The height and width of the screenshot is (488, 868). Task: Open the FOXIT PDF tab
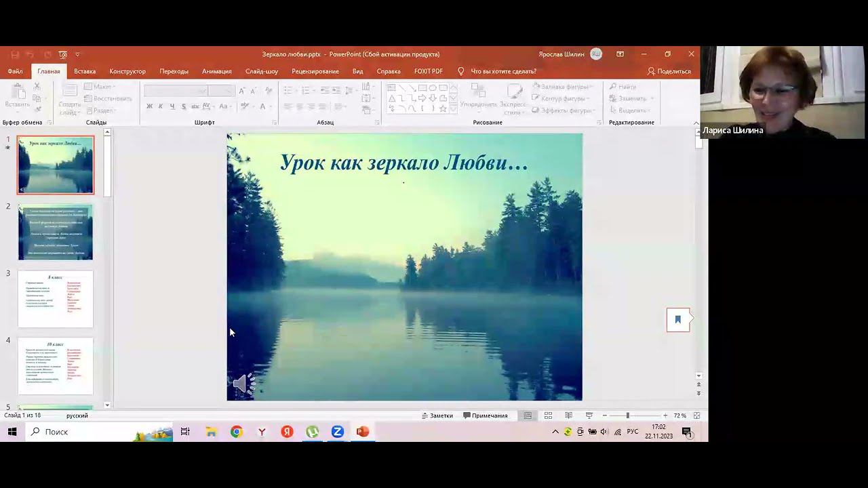[x=429, y=71]
